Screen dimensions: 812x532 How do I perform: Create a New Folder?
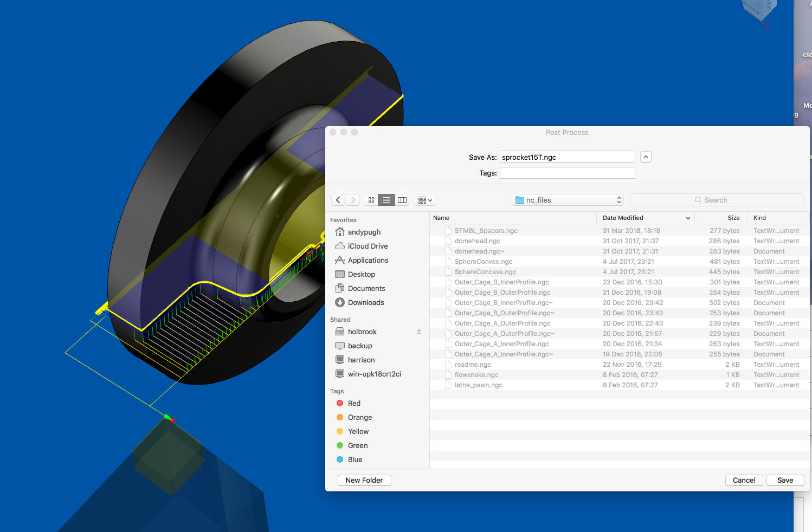point(364,480)
